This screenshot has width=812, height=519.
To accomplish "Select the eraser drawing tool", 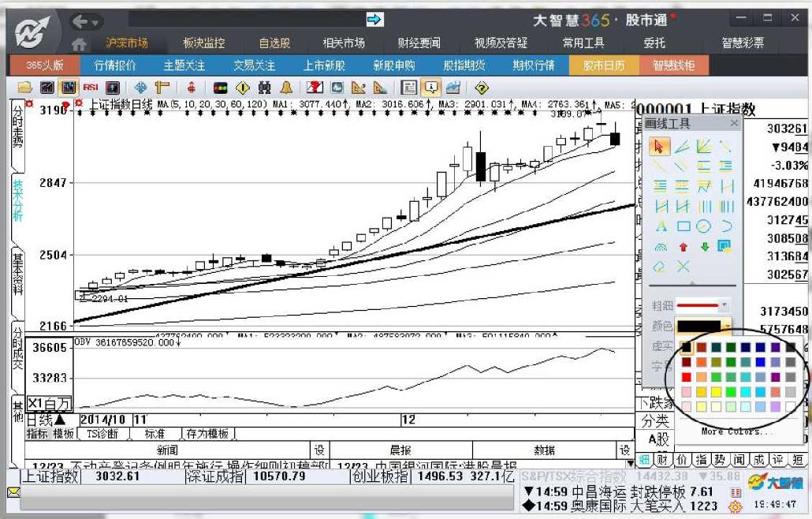I will click(x=660, y=267).
